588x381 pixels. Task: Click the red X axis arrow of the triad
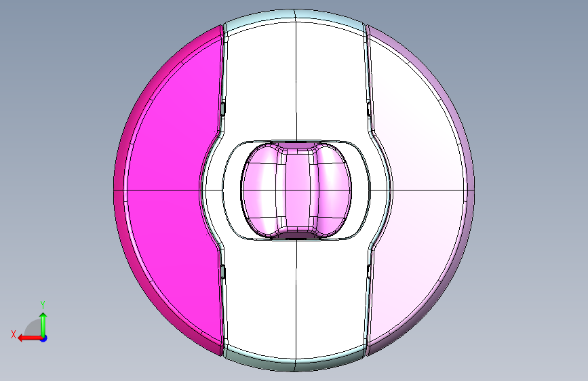pos(29,338)
